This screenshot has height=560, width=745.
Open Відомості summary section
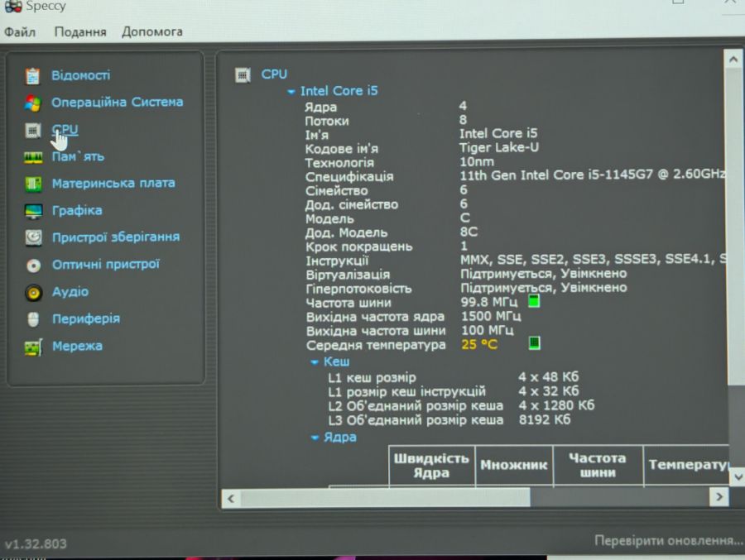[81, 75]
